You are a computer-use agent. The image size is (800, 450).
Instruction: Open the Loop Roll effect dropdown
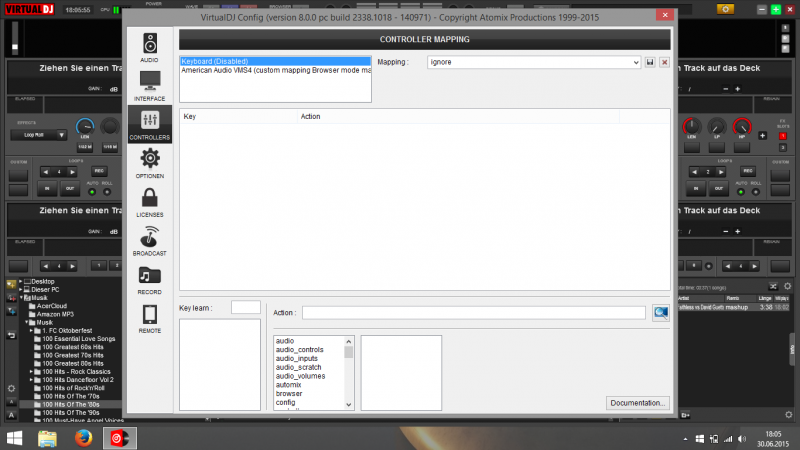(x=39, y=135)
